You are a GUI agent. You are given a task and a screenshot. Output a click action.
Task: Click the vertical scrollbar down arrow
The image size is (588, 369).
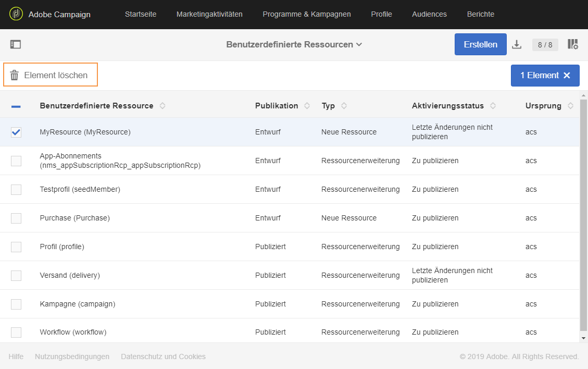[583, 338]
